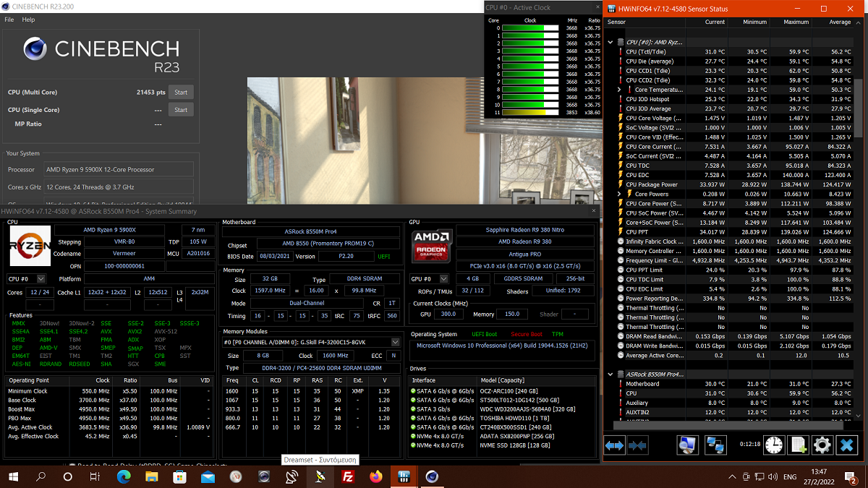Image resolution: width=868 pixels, height=488 pixels.
Task: Click the Sapphire Radeon R9 380 Nitro field
Action: [x=525, y=230]
